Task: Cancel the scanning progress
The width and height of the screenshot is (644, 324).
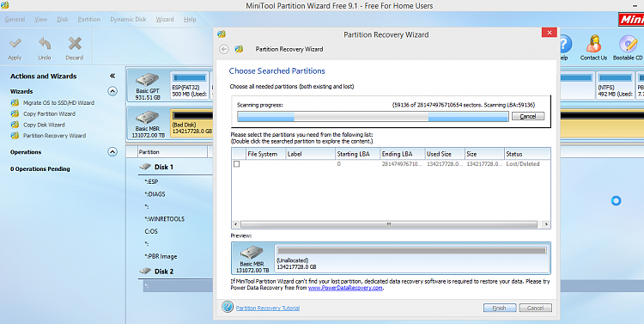Action: tap(528, 116)
